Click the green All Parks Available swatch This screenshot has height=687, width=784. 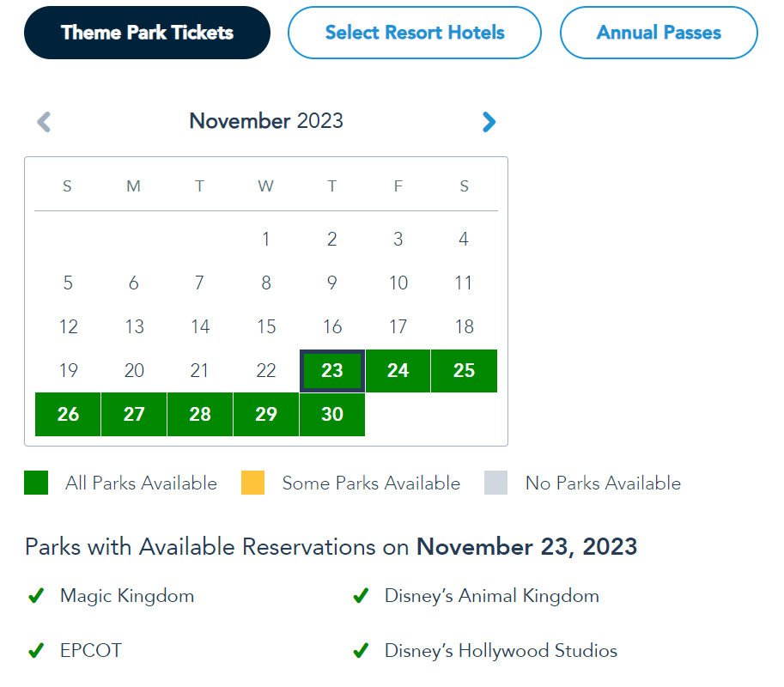(x=36, y=483)
